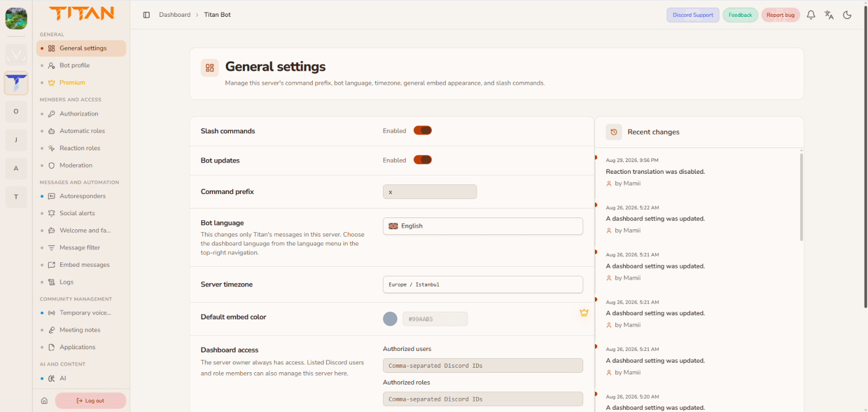Open the notifications bell
The width and height of the screenshot is (868, 412).
pos(811,15)
